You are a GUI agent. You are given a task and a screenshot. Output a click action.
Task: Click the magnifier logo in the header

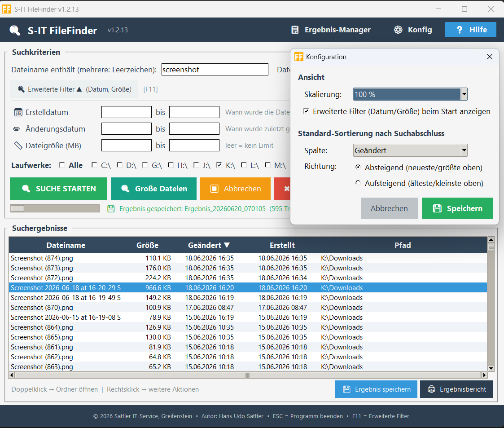(x=15, y=30)
